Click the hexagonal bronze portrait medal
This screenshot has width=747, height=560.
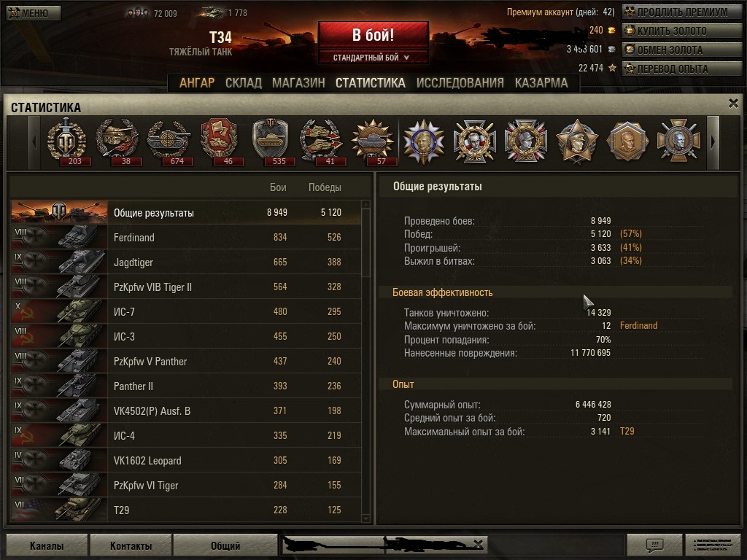[x=627, y=141]
